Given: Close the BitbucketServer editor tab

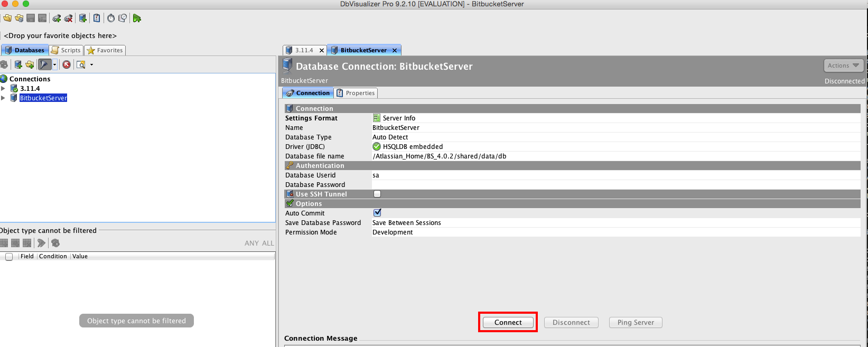Looking at the screenshot, I should [x=395, y=50].
